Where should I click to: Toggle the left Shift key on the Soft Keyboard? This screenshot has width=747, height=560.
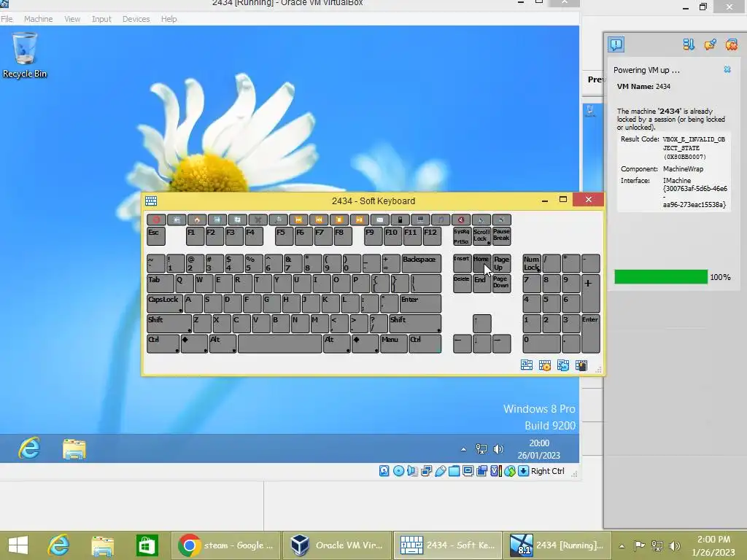click(169, 323)
